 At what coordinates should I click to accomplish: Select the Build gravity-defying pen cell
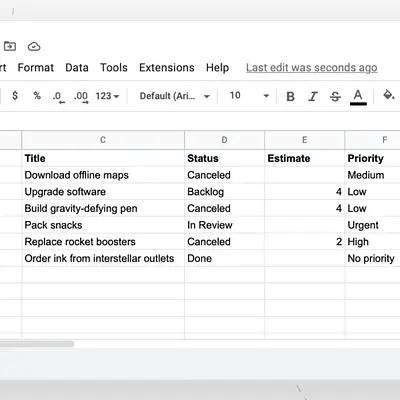(103, 208)
